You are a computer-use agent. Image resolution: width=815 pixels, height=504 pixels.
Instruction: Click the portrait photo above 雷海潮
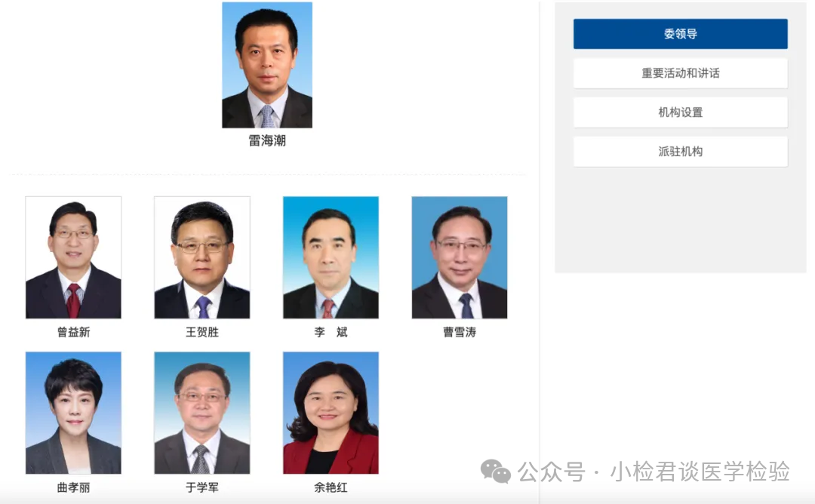[267, 65]
